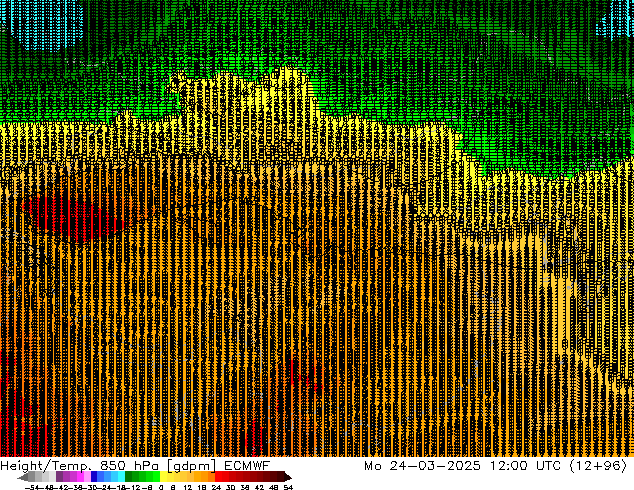
Task: Pick the dark blue swatch near the -30 label
Action: (94, 477)
